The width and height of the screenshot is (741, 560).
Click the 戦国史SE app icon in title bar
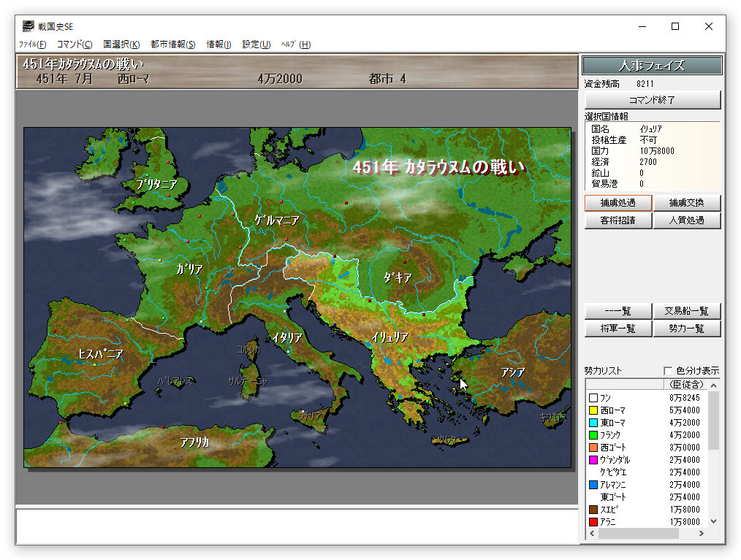point(28,26)
